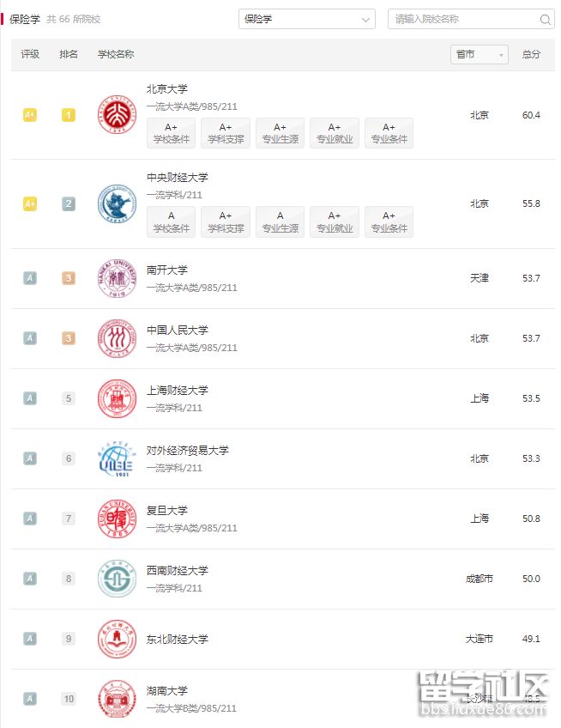Click the Peking University crest logo
561x728 pixels.
[117, 114]
